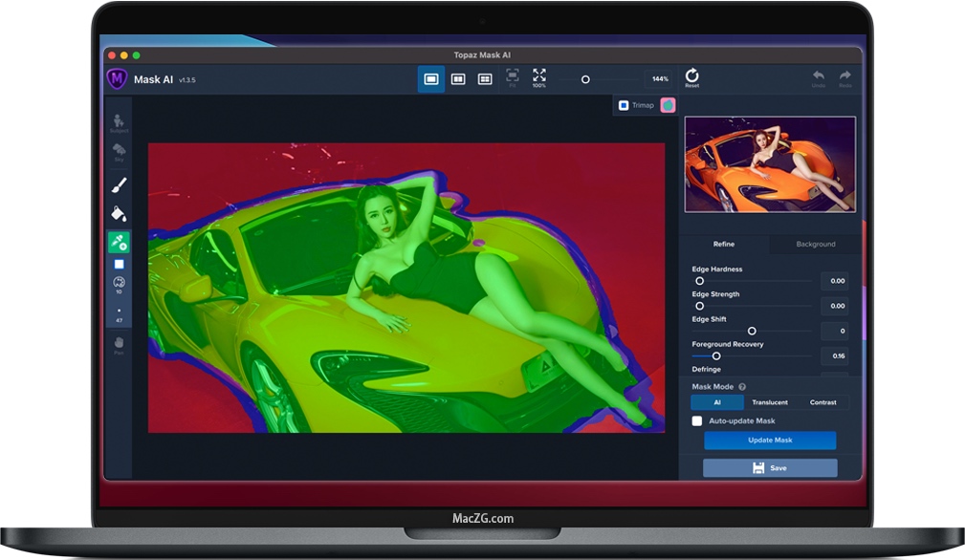Switch to the split view layout icon

(457, 79)
